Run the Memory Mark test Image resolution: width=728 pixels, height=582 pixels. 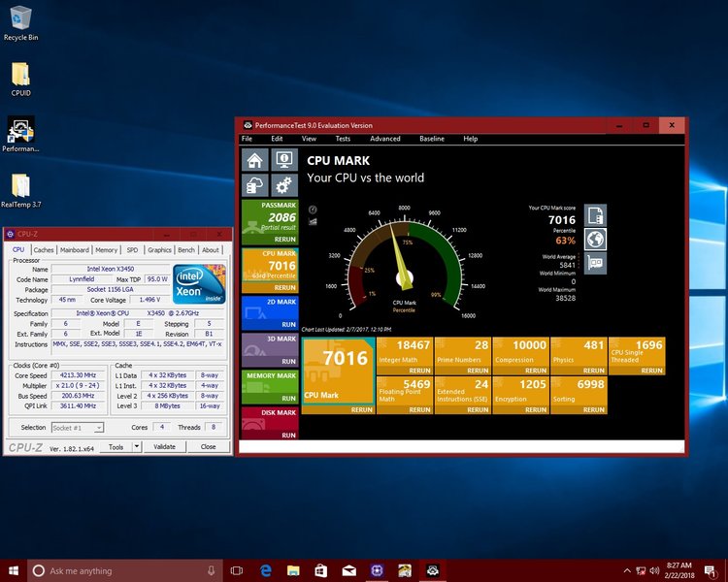coord(288,399)
